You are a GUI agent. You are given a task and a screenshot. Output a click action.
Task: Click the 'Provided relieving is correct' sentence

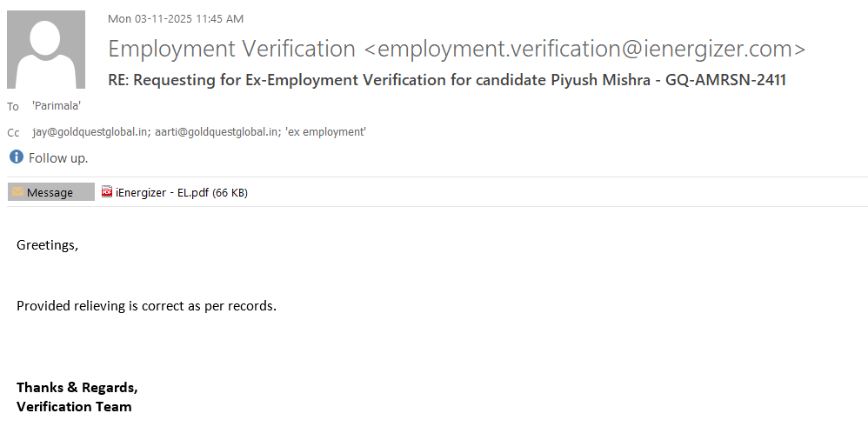pos(146,306)
